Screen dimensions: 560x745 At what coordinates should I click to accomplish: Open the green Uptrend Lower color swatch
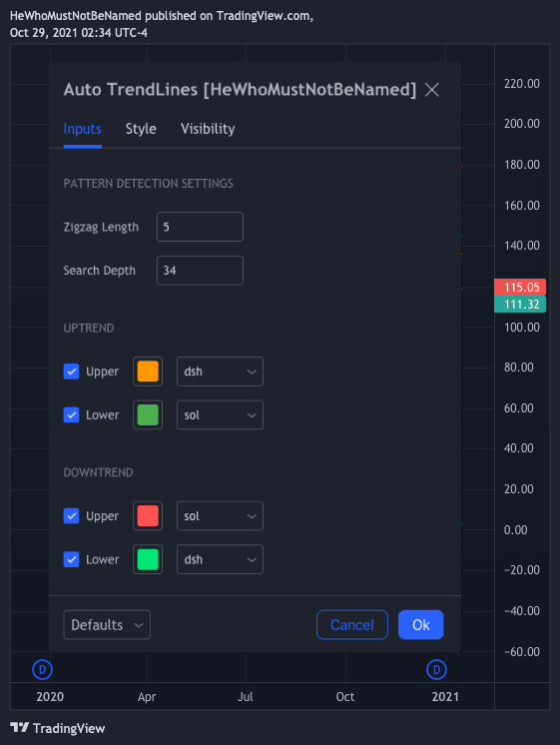[148, 414]
